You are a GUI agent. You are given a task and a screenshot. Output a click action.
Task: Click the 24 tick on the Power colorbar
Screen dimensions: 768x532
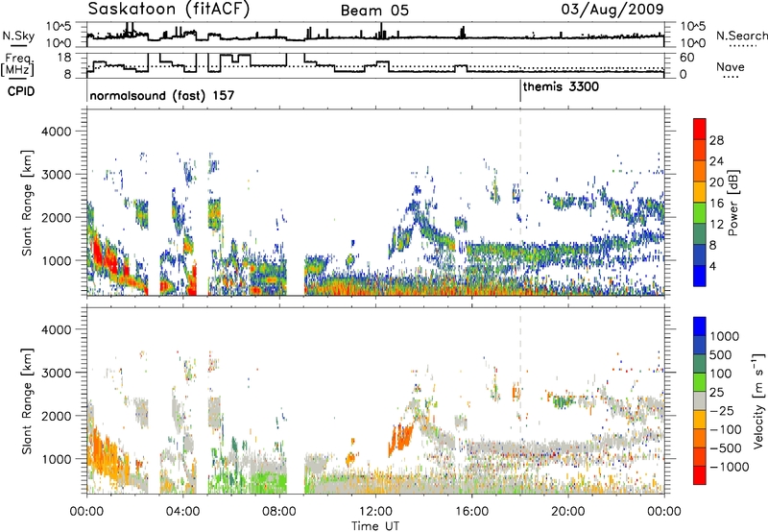pyautogui.click(x=716, y=161)
